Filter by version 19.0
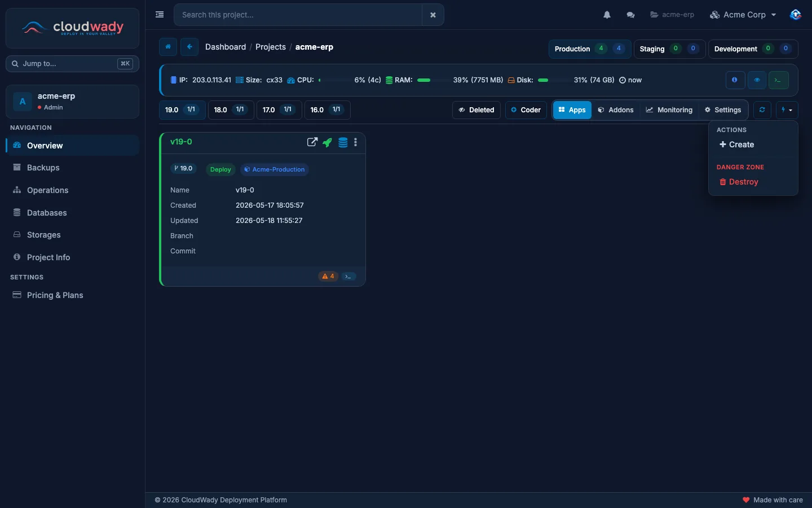Image resolution: width=812 pixels, height=508 pixels. point(182,110)
